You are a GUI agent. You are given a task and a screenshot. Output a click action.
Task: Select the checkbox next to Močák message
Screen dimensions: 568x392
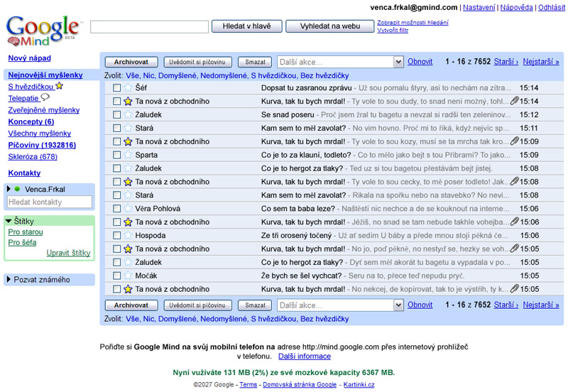116,276
